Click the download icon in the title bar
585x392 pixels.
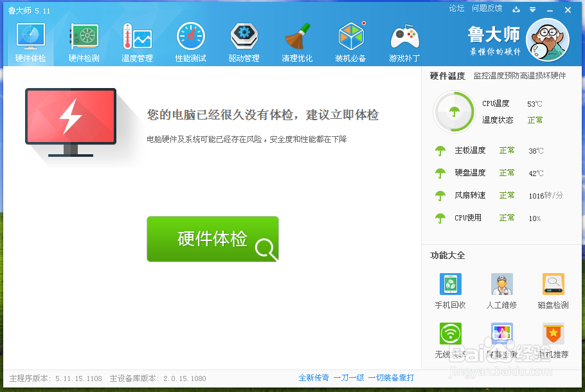(x=516, y=9)
